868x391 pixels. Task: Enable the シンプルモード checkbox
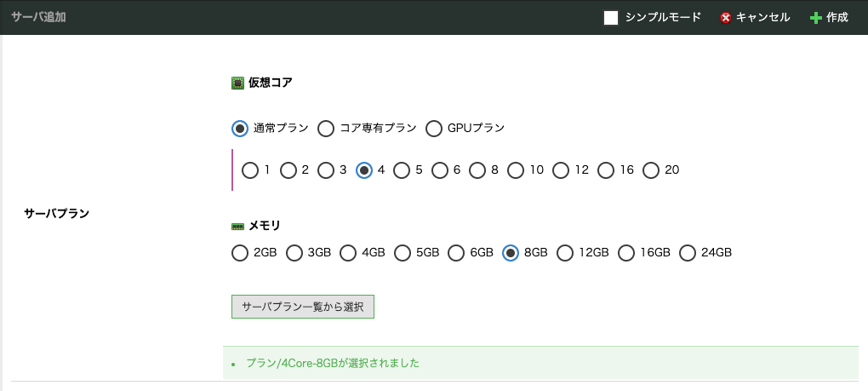coord(611,18)
